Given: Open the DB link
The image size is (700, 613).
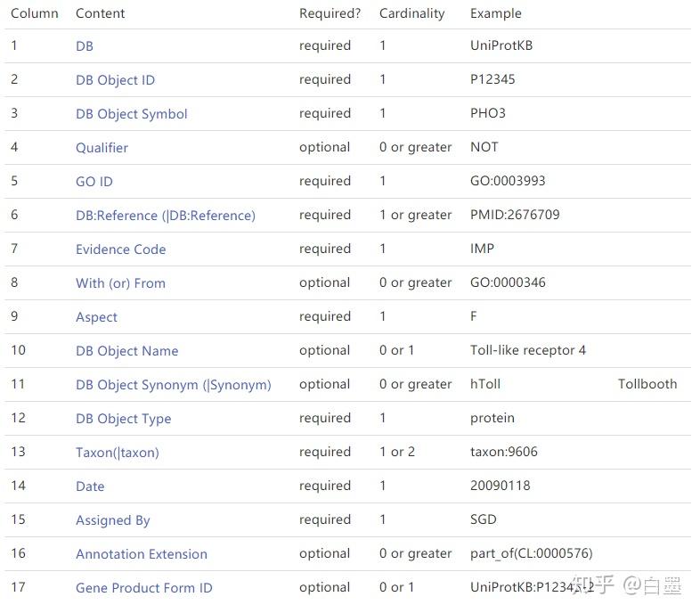Looking at the screenshot, I should point(85,46).
